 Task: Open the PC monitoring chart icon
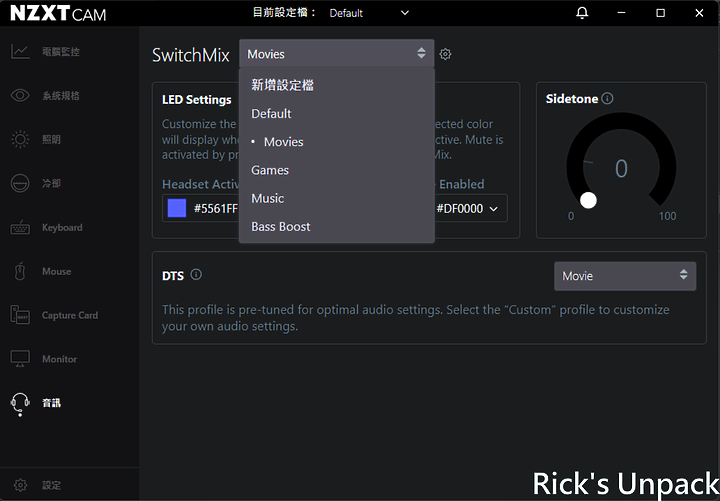[20, 51]
